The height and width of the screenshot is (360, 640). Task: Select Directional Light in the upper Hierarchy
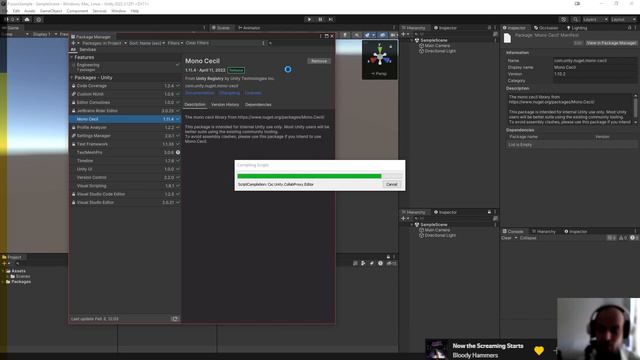coord(440,51)
